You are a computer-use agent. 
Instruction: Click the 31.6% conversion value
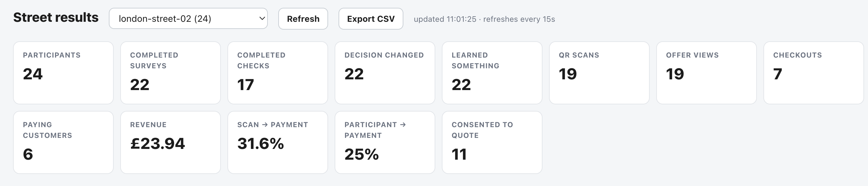tap(260, 144)
